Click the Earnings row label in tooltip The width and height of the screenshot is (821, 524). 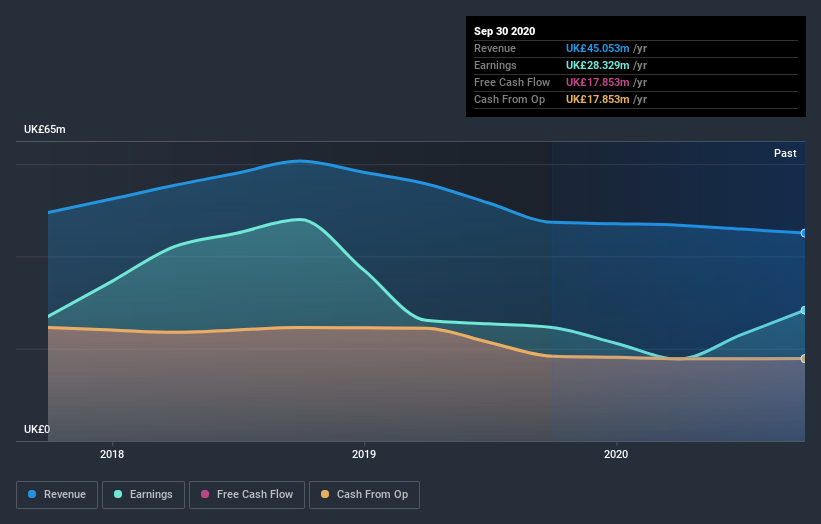pos(495,65)
